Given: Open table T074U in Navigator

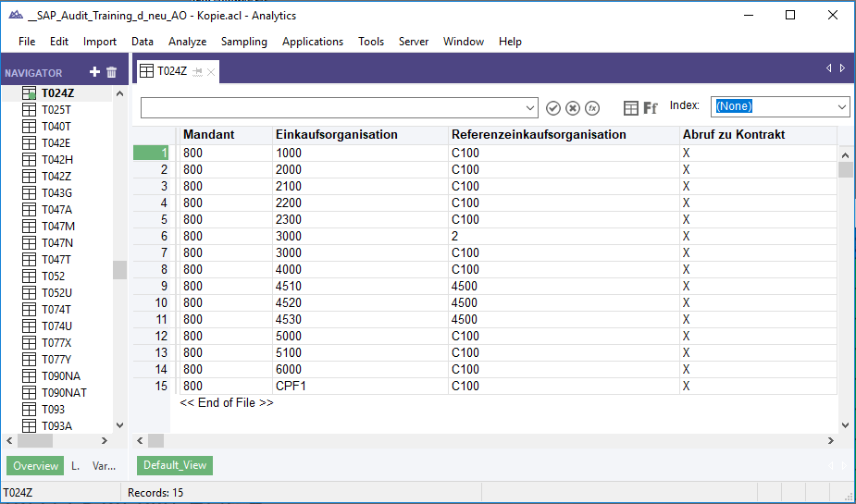Looking at the screenshot, I should [56, 326].
